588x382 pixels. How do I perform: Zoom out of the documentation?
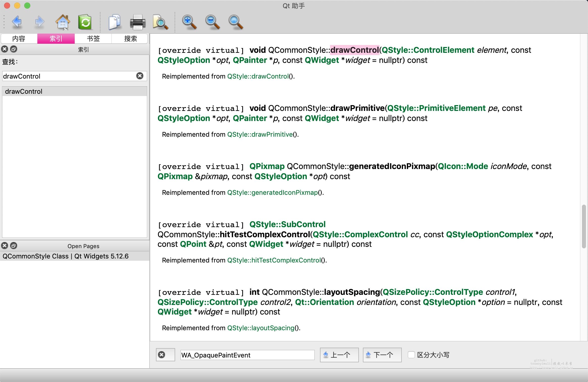point(212,22)
